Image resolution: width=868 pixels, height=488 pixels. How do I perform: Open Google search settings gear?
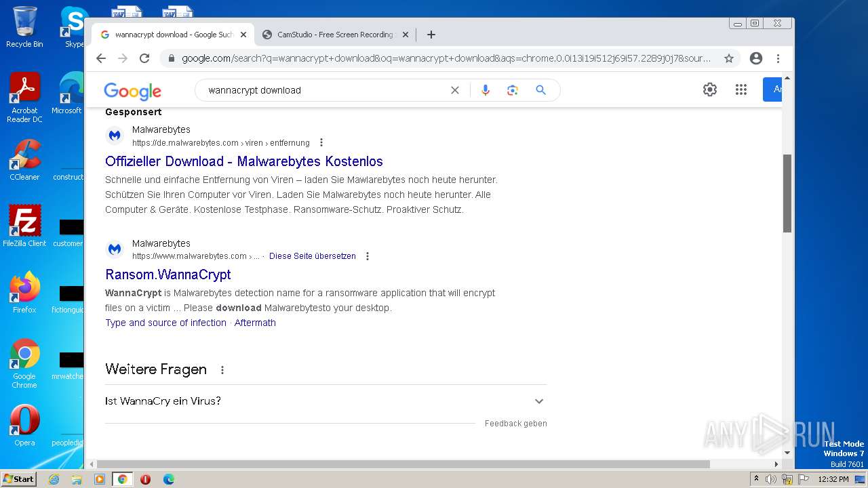pos(710,89)
